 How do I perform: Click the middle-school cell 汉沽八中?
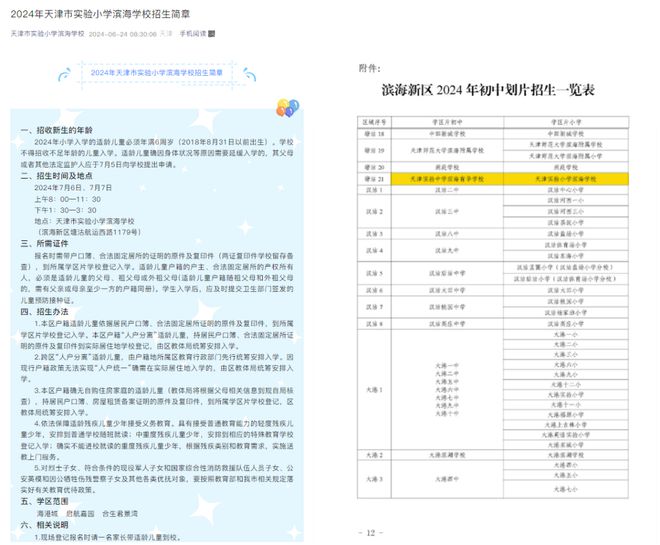click(x=447, y=234)
